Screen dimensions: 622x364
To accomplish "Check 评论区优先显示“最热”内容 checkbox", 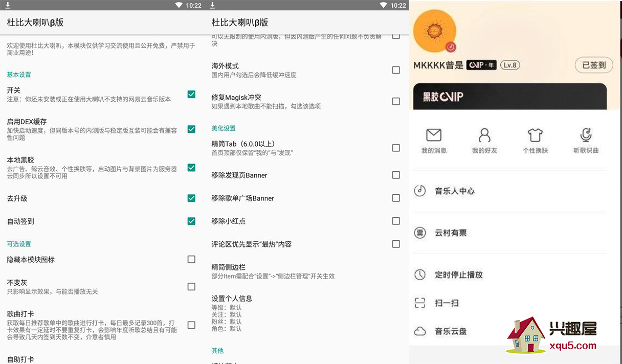I will [396, 244].
